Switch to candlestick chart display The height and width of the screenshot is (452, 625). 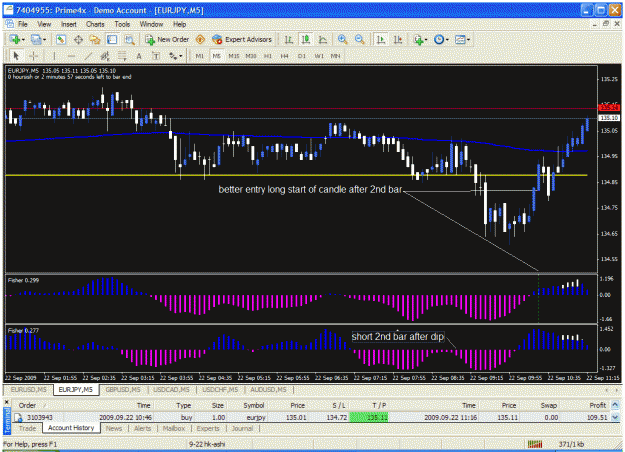tap(306, 39)
